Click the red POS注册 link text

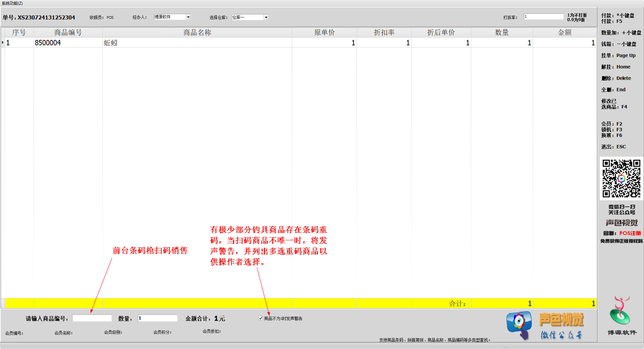630,233
